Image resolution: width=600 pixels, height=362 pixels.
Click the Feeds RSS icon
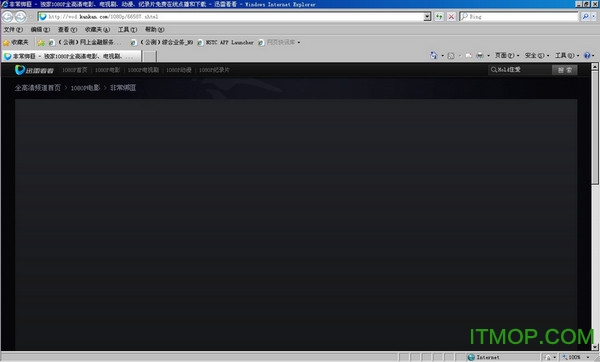[451, 56]
